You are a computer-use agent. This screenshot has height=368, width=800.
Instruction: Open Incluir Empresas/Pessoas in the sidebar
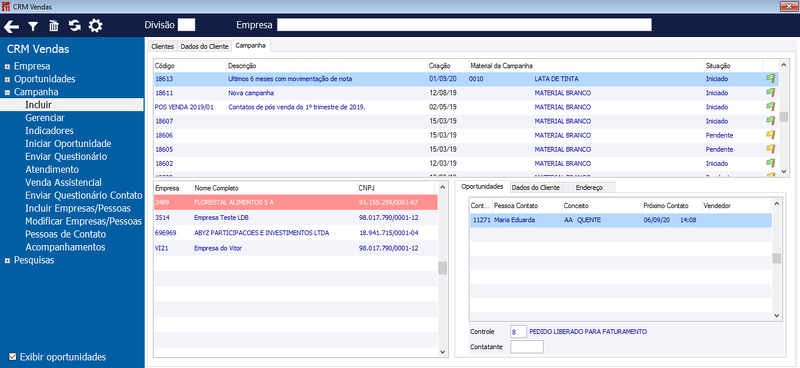(78, 208)
